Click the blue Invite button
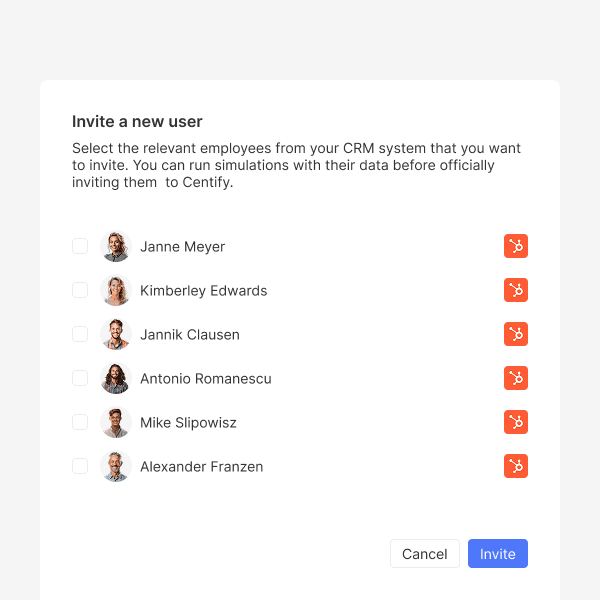The width and height of the screenshot is (600, 600). tap(497, 554)
